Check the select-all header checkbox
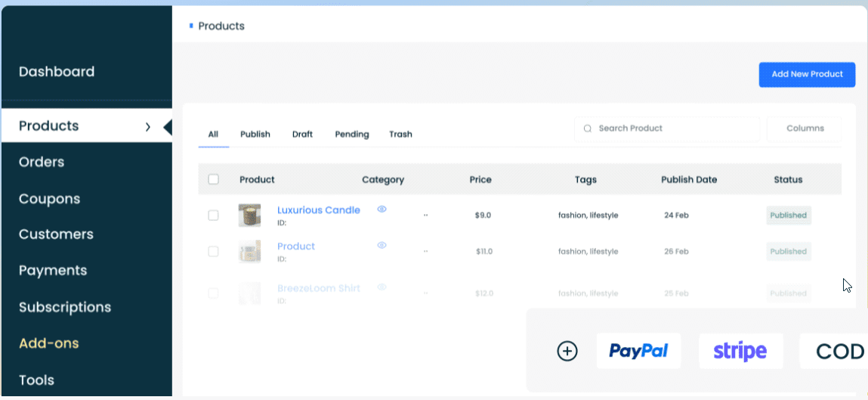868x400 pixels. [213, 179]
